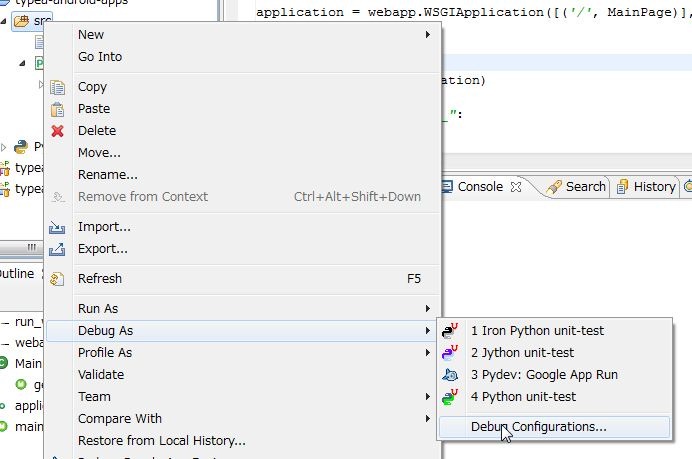Image resolution: width=692 pixels, height=459 pixels.
Task: Choose Restore from Local History
Action: (161, 441)
